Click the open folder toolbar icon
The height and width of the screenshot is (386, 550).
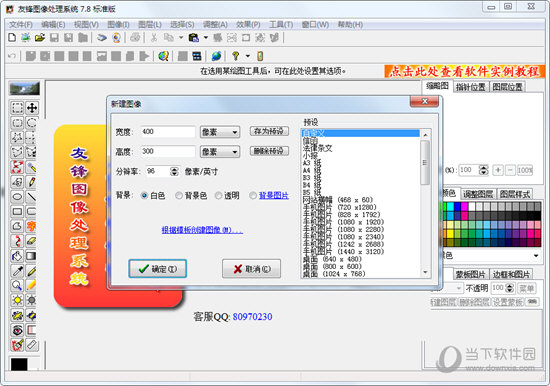(40, 38)
